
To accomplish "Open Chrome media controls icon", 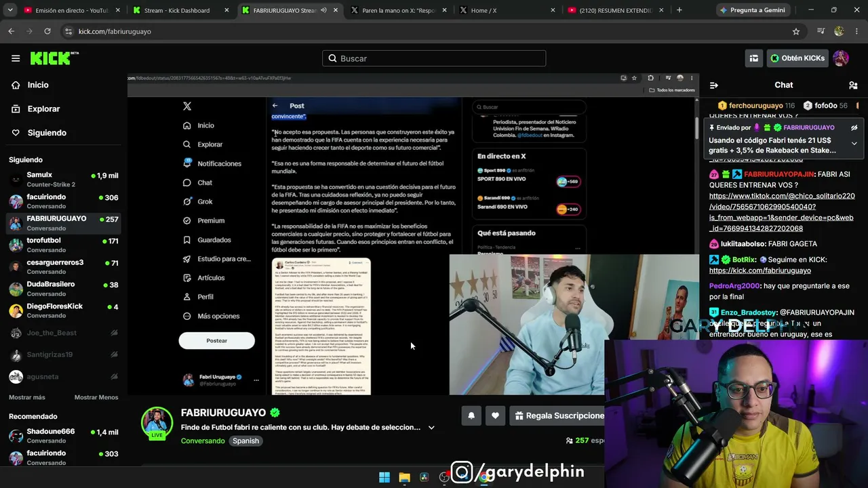I will 821,31.
